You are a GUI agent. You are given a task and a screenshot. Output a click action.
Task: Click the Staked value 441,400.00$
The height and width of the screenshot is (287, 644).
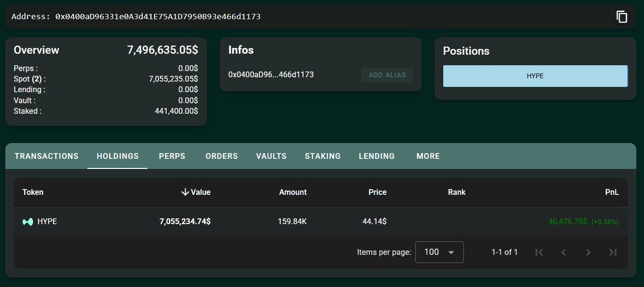[x=177, y=111]
